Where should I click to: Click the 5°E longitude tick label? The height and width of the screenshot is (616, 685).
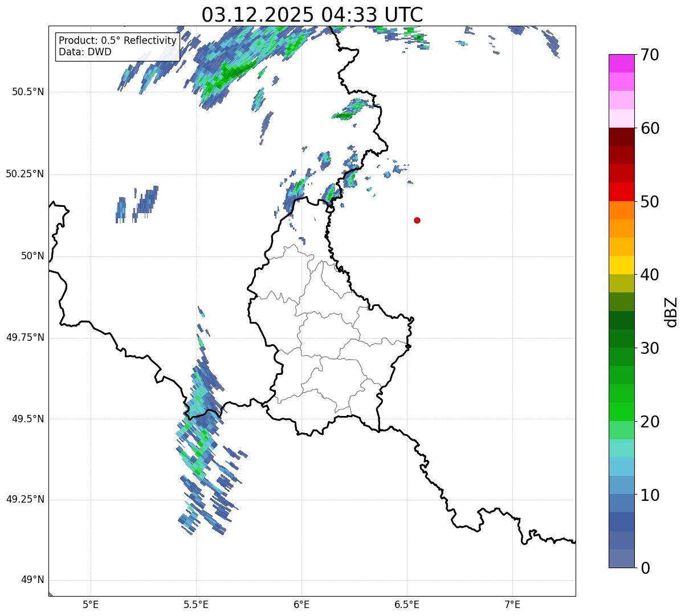pos(91,604)
